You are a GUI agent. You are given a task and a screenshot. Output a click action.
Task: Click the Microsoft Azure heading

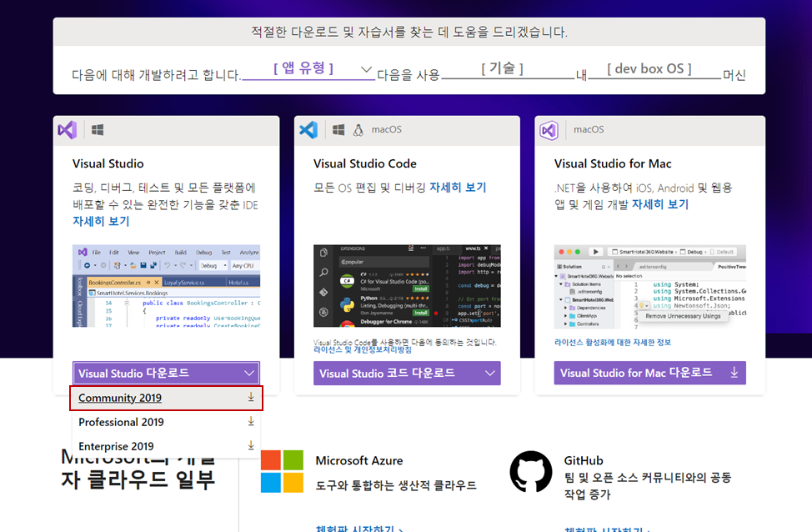(359, 460)
